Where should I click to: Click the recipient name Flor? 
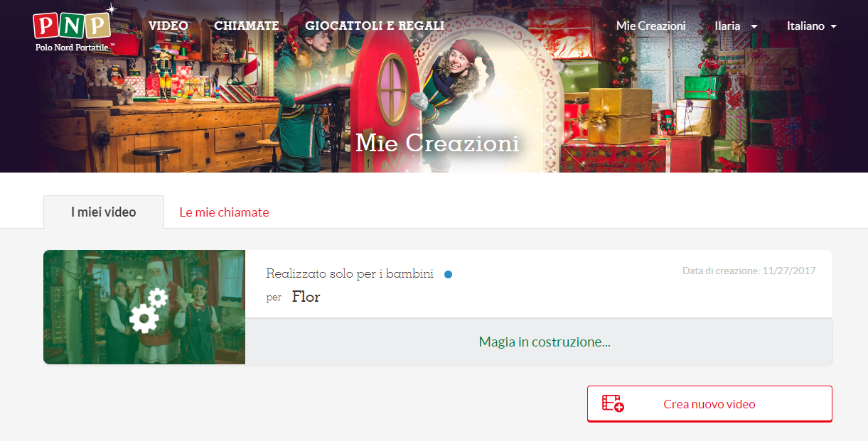pyautogui.click(x=306, y=297)
